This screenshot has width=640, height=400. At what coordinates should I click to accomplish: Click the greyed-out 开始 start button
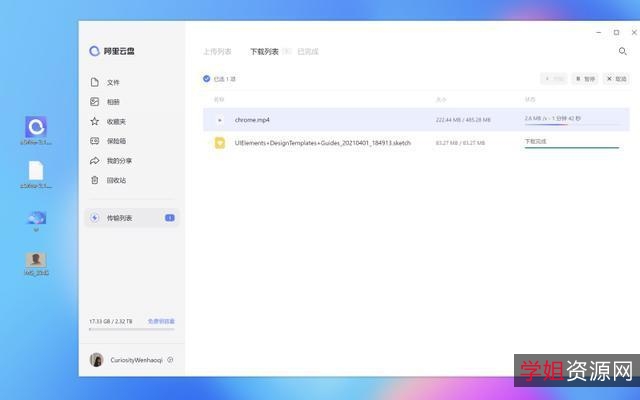(553, 78)
